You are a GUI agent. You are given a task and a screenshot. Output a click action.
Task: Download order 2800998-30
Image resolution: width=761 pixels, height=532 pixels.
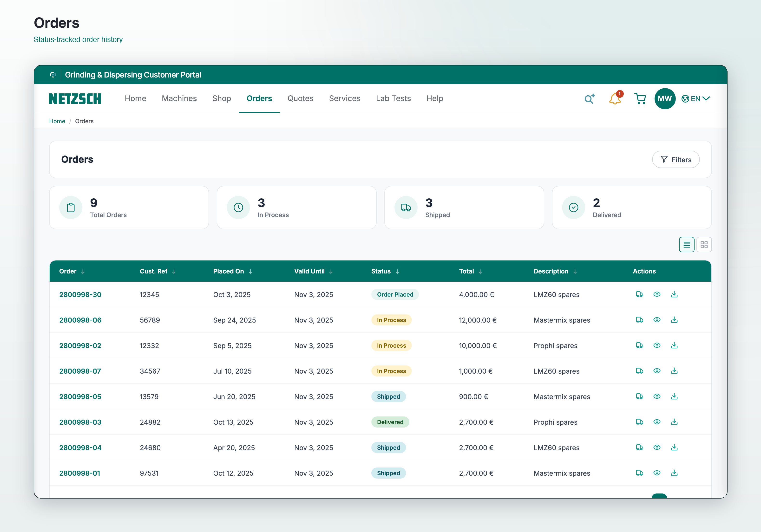click(x=674, y=294)
